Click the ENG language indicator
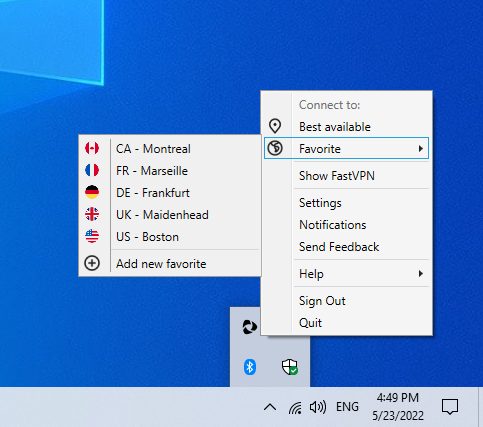The height and width of the screenshot is (427, 483). coord(347,407)
